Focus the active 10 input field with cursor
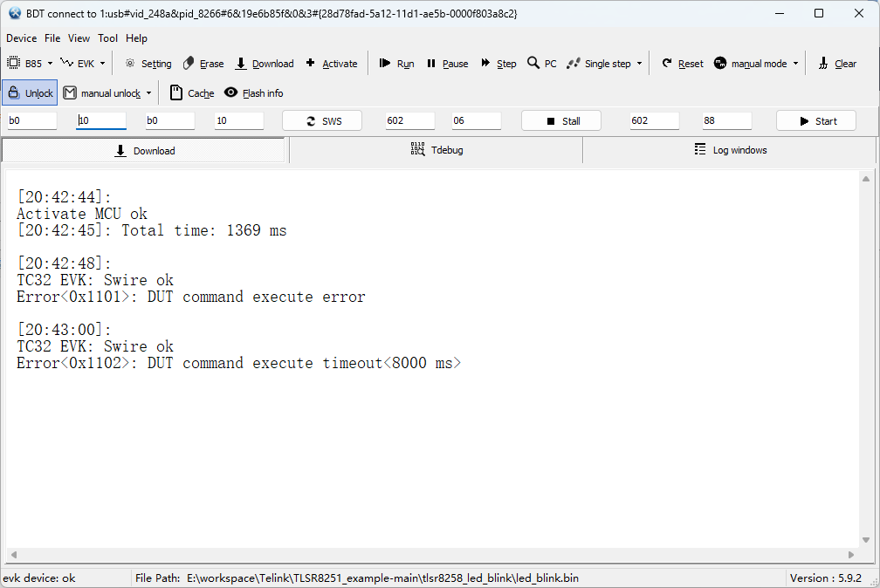Screen dimensions: 880x588 click(x=101, y=120)
